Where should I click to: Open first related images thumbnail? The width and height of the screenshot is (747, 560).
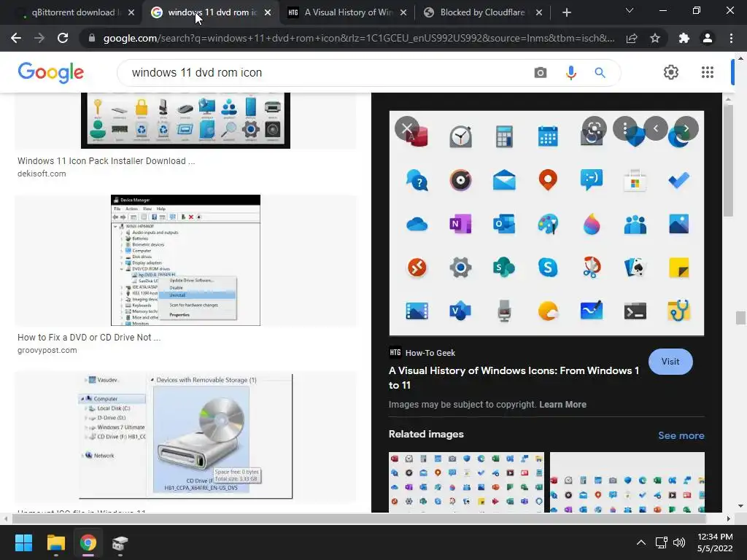coord(466,482)
